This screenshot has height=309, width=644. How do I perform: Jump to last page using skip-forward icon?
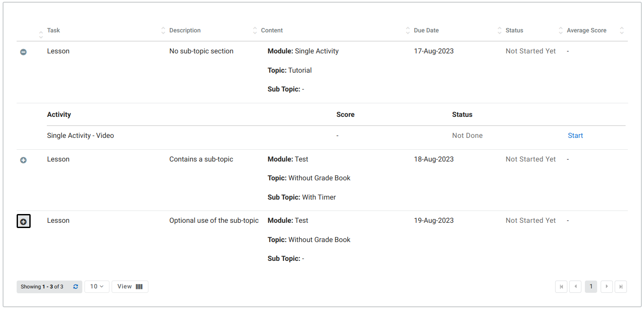click(x=621, y=286)
